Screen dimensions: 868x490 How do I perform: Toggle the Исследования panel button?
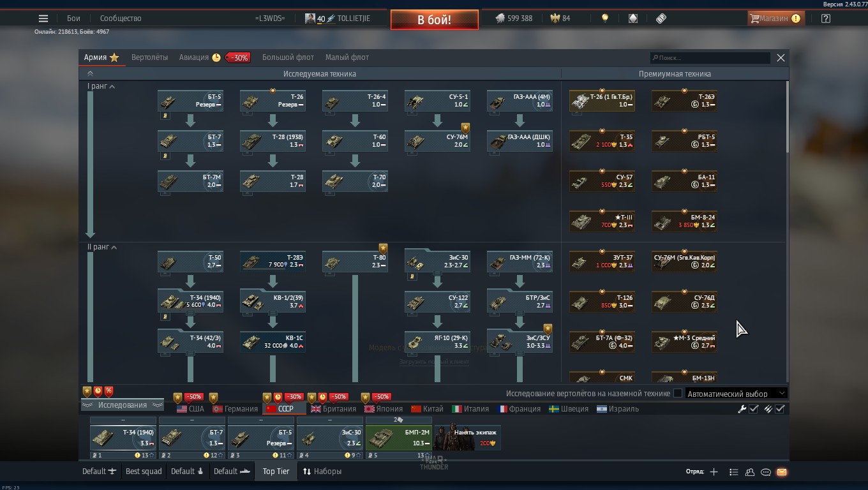(x=122, y=405)
